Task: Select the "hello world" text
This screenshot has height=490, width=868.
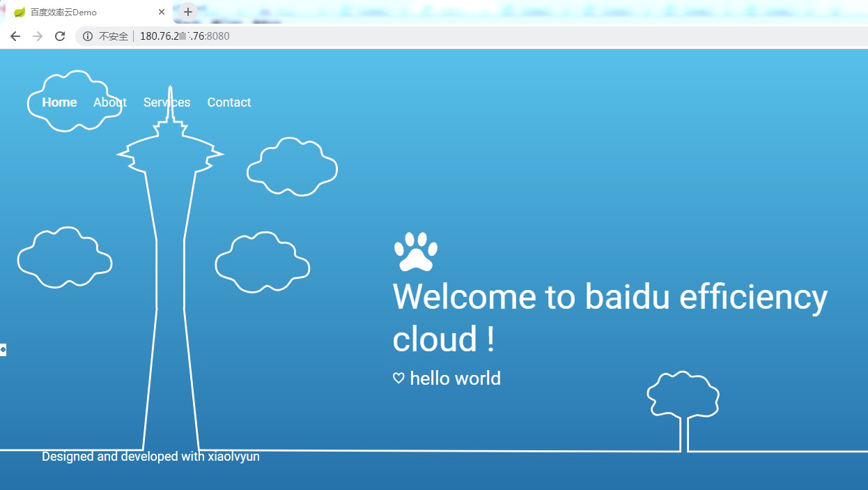Action: tap(456, 378)
